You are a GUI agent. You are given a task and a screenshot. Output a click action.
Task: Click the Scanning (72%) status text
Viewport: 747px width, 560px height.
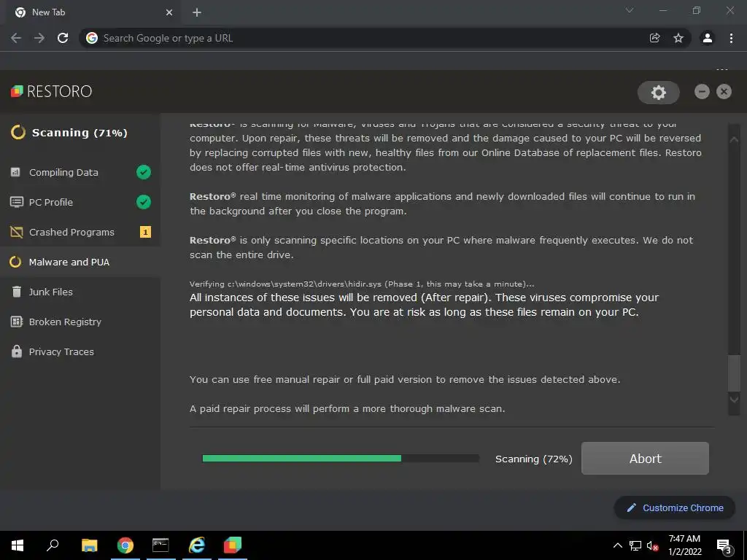(533, 459)
